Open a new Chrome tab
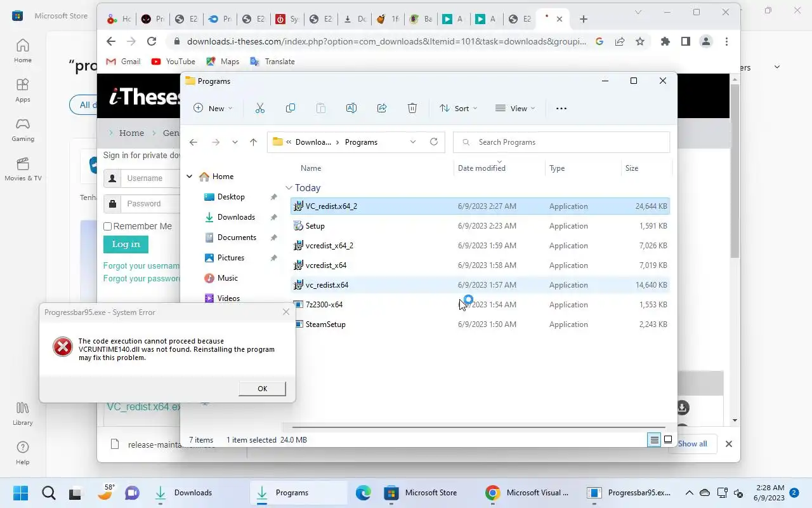The height and width of the screenshot is (508, 812). tap(584, 19)
